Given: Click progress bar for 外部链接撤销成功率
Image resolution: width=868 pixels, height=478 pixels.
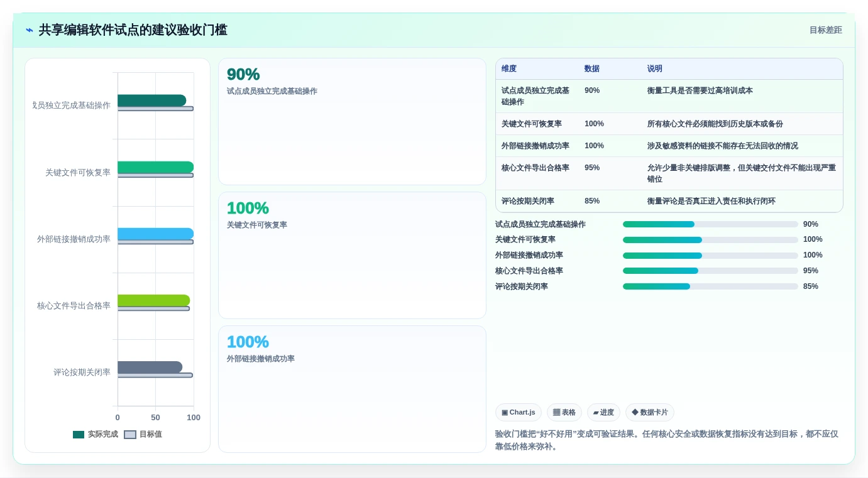Looking at the screenshot, I should (x=710, y=255).
